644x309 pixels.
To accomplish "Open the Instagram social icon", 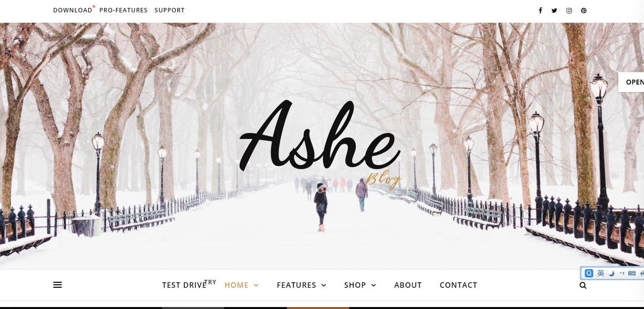I will tap(569, 10).
